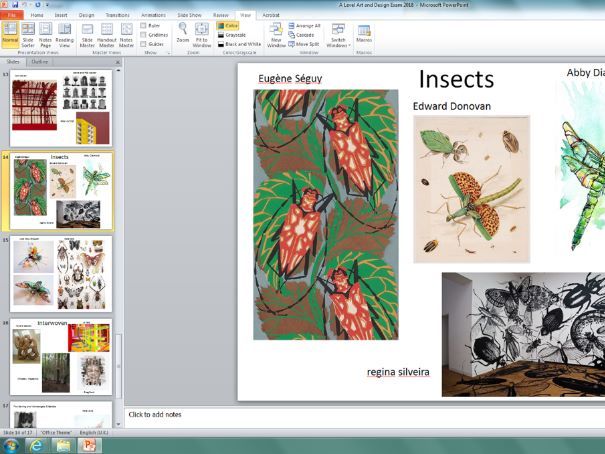
Task: Click Cascade windows
Action: coord(301,35)
